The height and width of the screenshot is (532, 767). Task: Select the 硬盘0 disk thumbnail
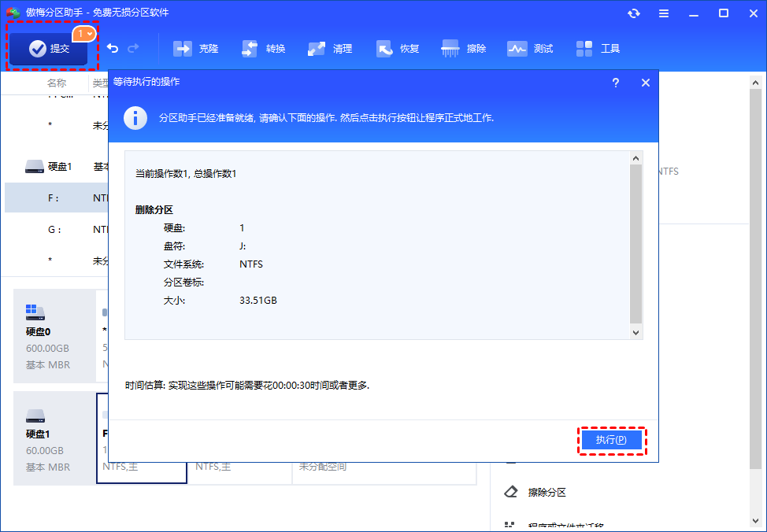click(47, 331)
